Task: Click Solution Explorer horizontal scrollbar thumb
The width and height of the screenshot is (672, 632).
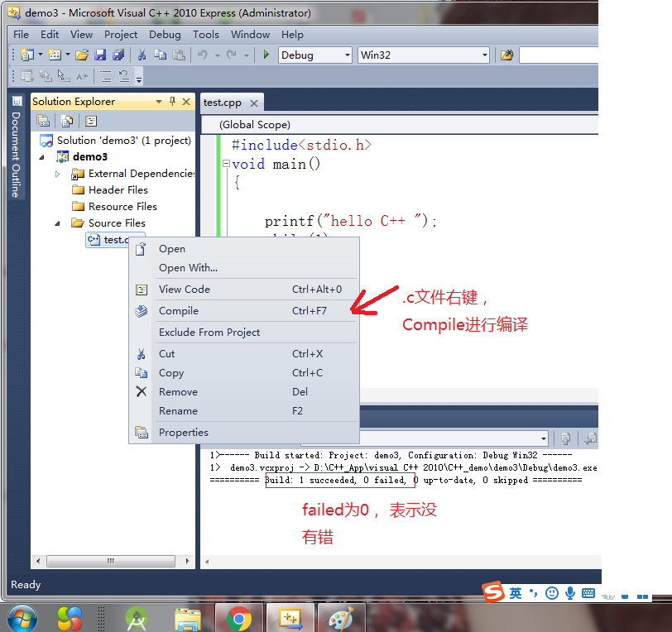Action: (111, 561)
